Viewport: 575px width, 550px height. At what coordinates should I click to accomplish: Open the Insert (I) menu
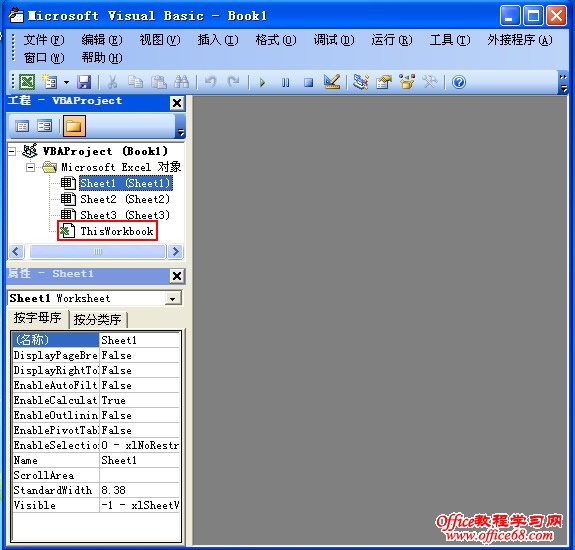pyautogui.click(x=218, y=40)
